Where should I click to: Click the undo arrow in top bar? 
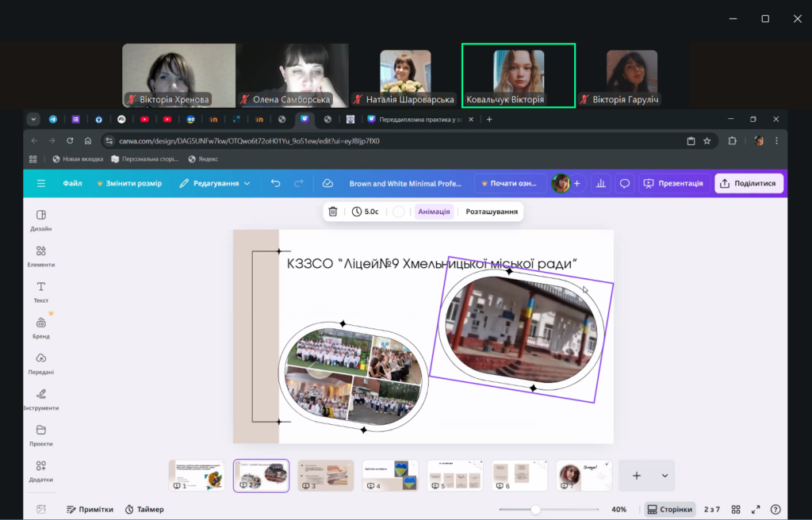tap(275, 183)
